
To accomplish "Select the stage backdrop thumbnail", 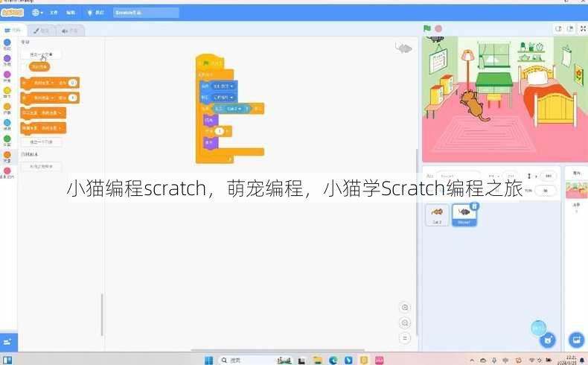I will 576,190.
